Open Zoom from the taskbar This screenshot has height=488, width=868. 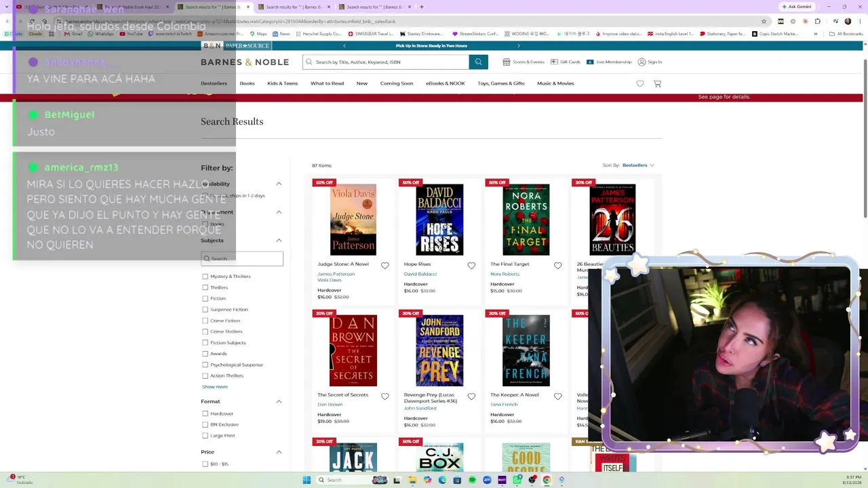(487, 480)
